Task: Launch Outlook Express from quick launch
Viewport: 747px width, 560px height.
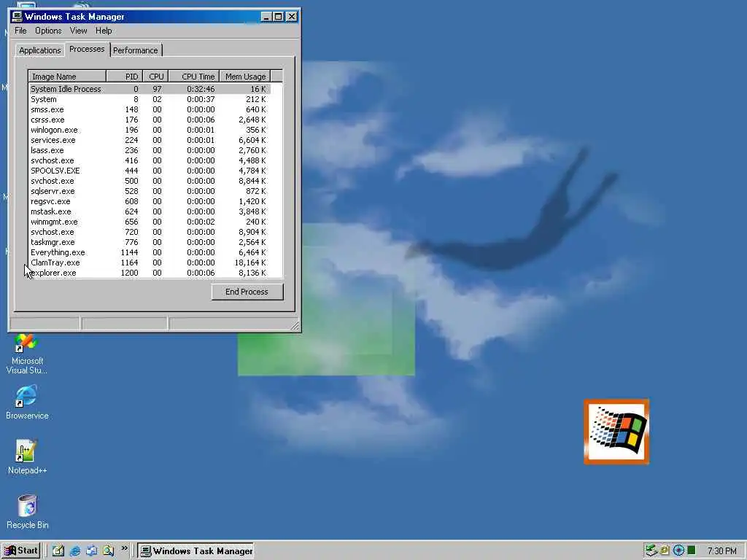Action: (x=91, y=551)
